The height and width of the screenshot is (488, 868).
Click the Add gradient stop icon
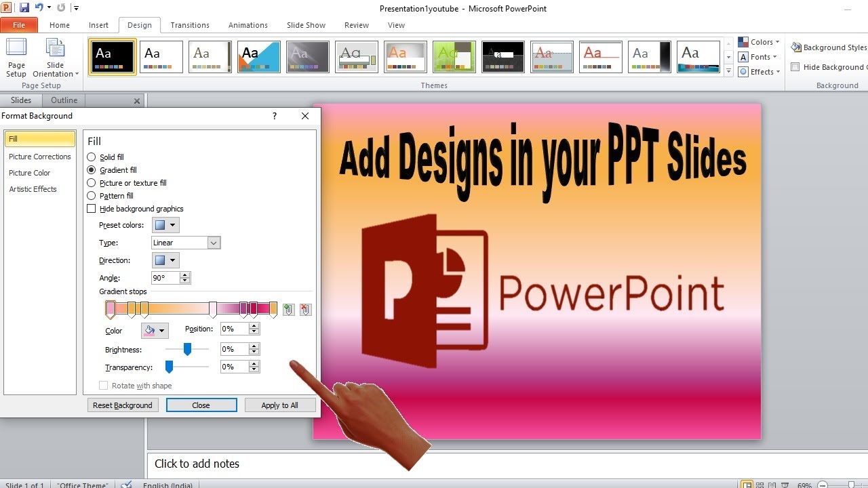coord(289,309)
